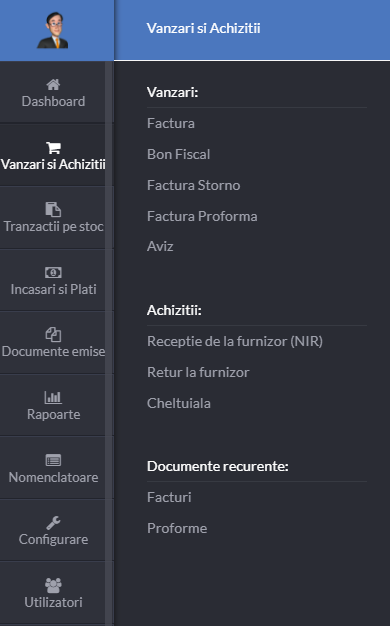Viewport: 390px width, 626px height.
Task: Open recurring Proforme entry
Action: (x=177, y=528)
